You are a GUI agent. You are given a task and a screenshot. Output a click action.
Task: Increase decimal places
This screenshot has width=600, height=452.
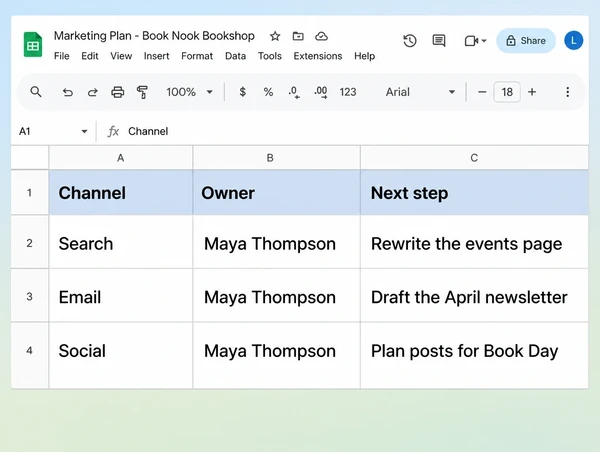[x=320, y=92]
